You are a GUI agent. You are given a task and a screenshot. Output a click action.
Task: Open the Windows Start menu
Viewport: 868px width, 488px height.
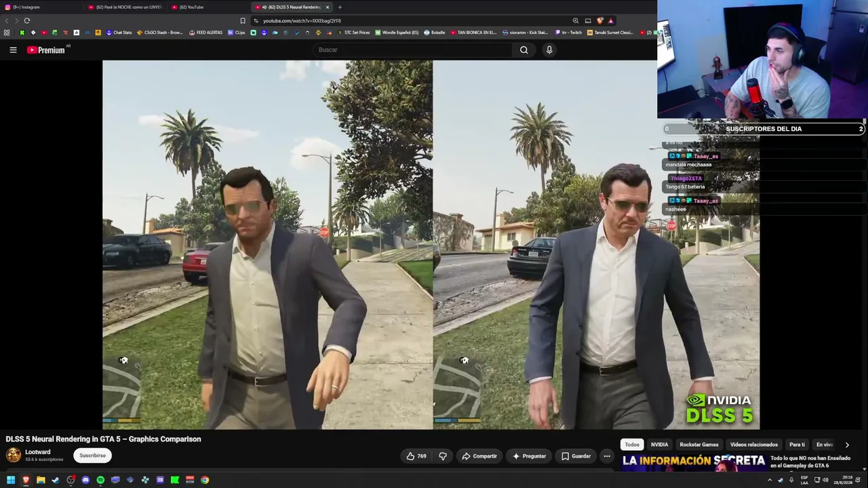tap(11, 480)
